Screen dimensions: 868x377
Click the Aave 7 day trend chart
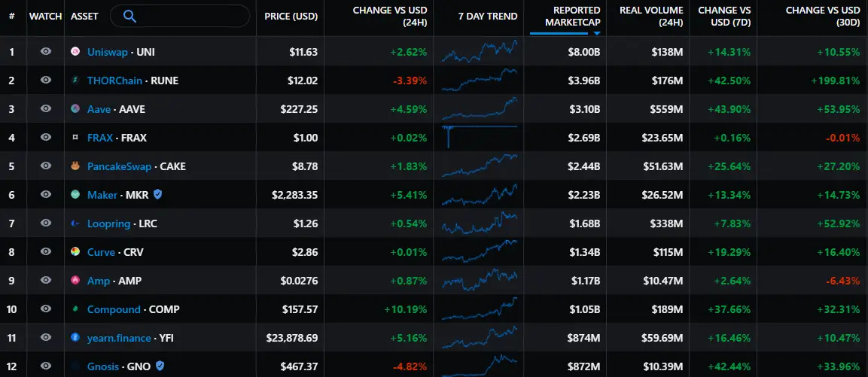(x=480, y=109)
